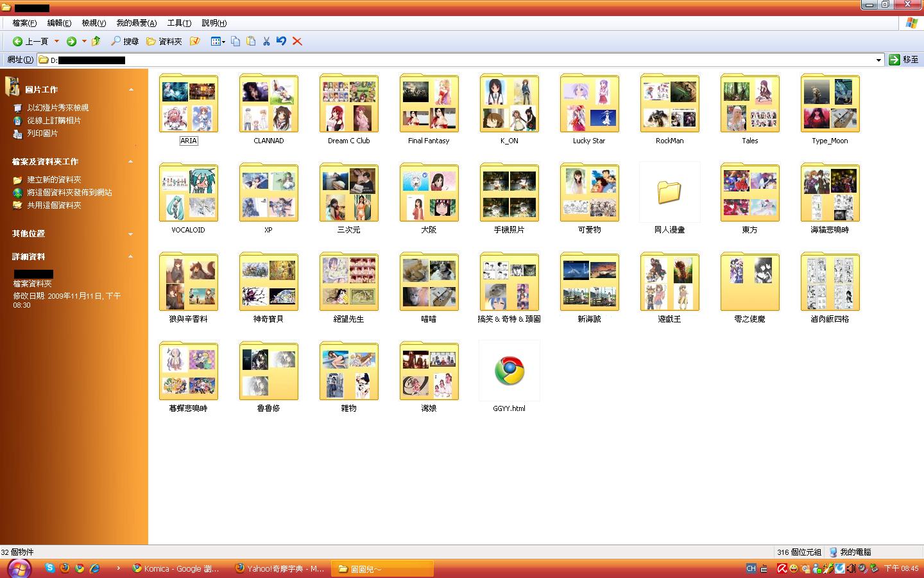Image resolution: width=924 pixels, height=578 pixels.
Task: Click 建立新的資料夾 link
Action: 54,180
